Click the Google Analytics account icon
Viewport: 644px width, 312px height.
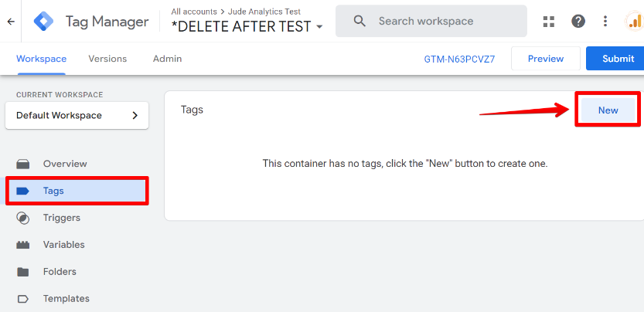tap(633, 22)
